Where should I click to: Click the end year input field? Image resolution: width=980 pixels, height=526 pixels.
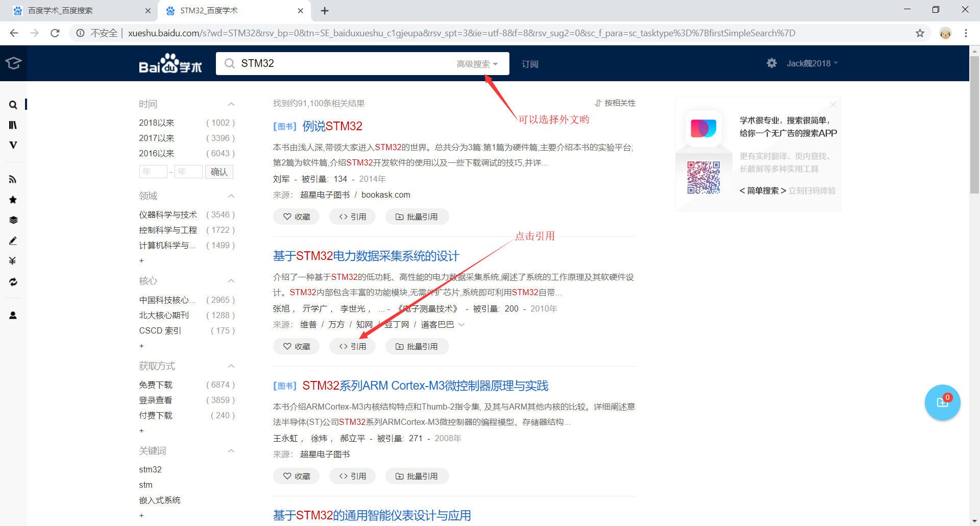[x=188, y=172]
